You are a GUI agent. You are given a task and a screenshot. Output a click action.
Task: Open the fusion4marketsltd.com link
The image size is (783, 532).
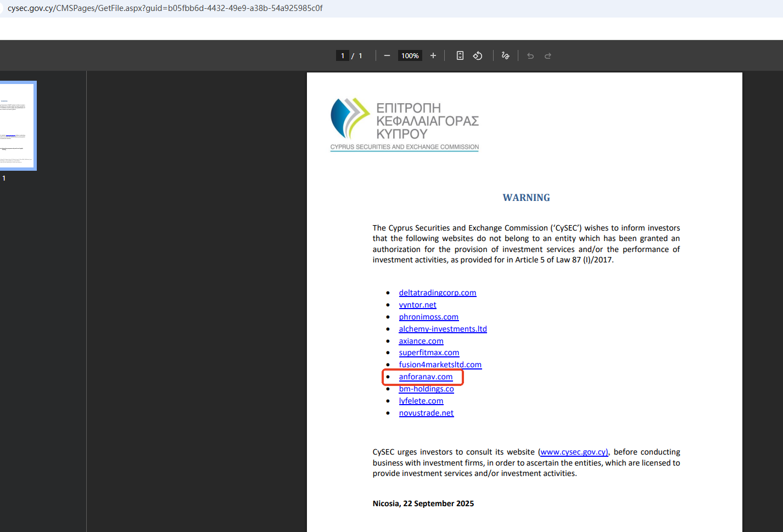tap(440, 365)
